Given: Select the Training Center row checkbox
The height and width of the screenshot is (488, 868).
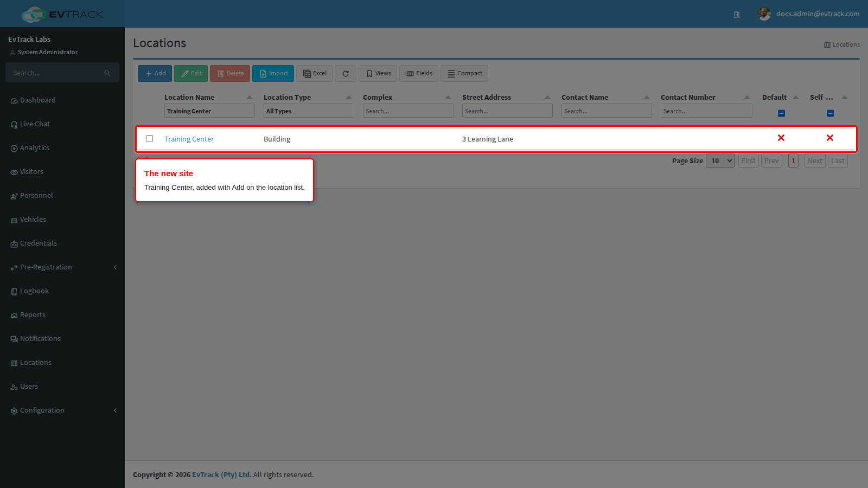Looking at the screenshot, I should pyautogui.click(x=150, y=139).
